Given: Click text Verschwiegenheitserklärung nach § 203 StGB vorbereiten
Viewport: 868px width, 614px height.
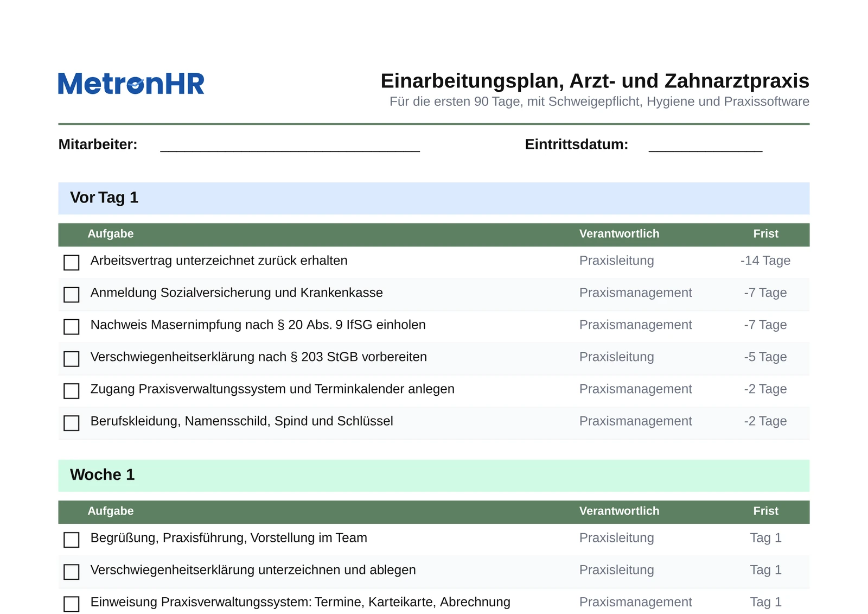Looking at the screenshot, I should coord(259,357).
